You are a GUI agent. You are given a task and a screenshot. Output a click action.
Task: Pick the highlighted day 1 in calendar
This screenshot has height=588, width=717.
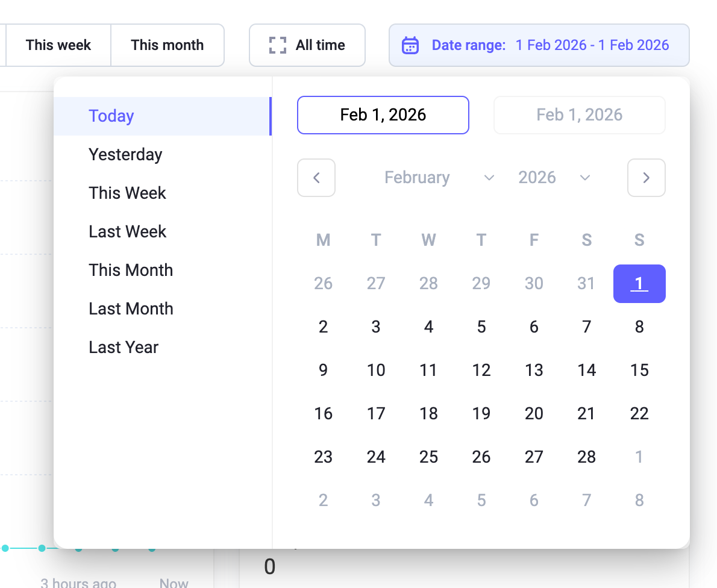(639, 284)
